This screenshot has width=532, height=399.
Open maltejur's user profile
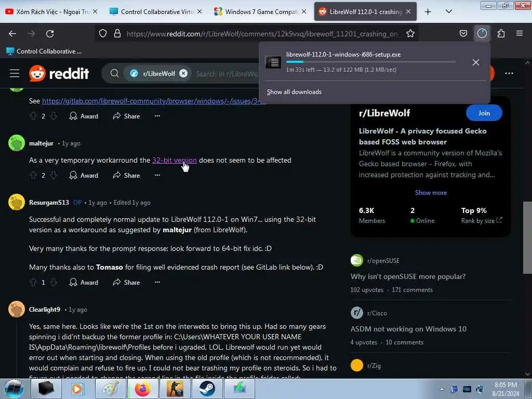click(x=41, y=143)
